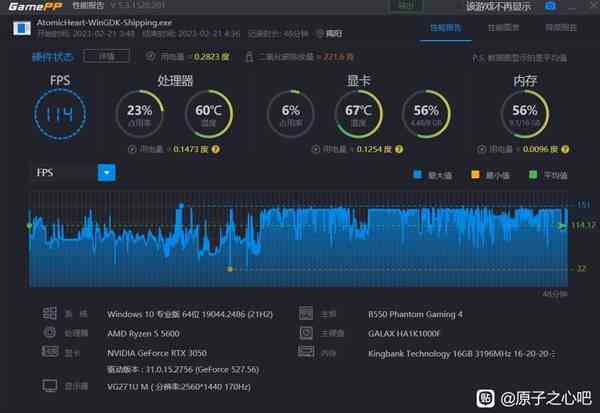
Task: Click the GALAX HA1K1000F text
Action: [x=404, y=334]
